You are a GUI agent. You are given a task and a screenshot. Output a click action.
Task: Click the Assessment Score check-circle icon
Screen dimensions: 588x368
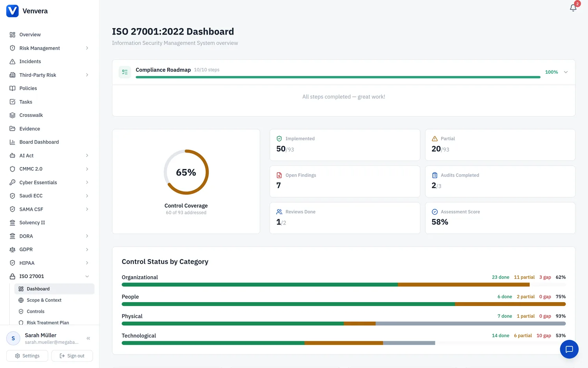(435, 212)
